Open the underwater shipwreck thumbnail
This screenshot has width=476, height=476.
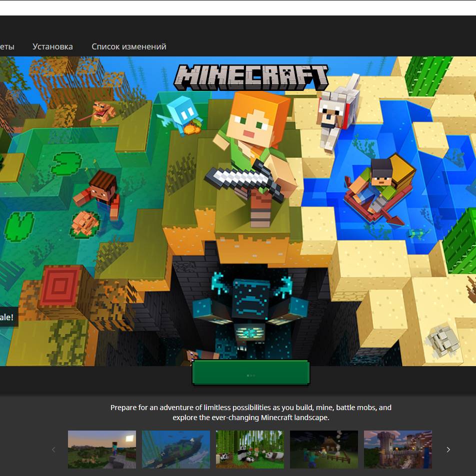pyautogui.click(x=176, y=450)
